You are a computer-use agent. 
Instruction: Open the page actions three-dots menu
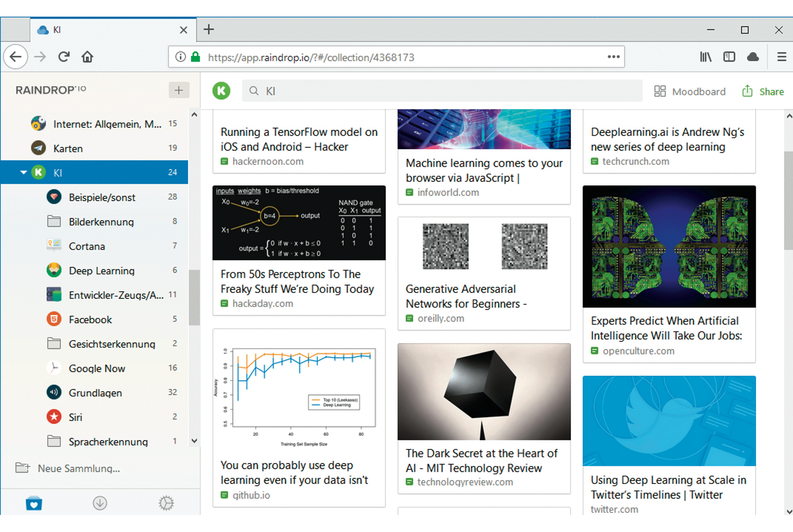click(x=613, y=57)
